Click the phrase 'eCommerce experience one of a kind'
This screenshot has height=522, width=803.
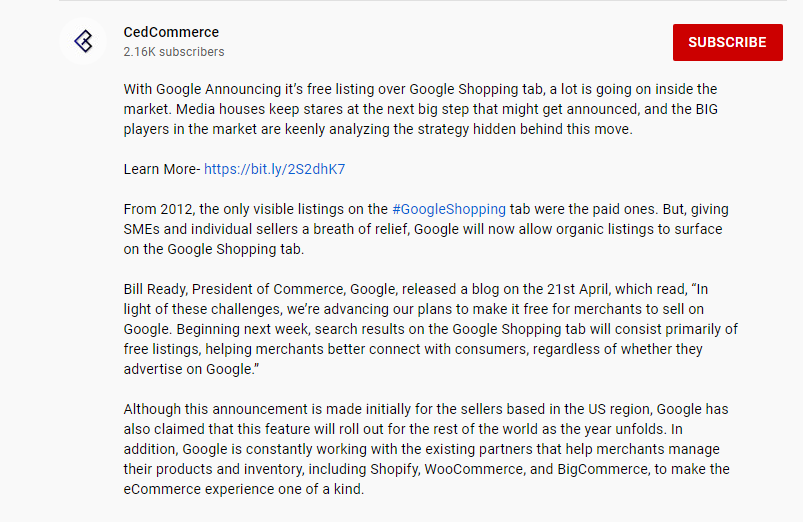point(243,489)
